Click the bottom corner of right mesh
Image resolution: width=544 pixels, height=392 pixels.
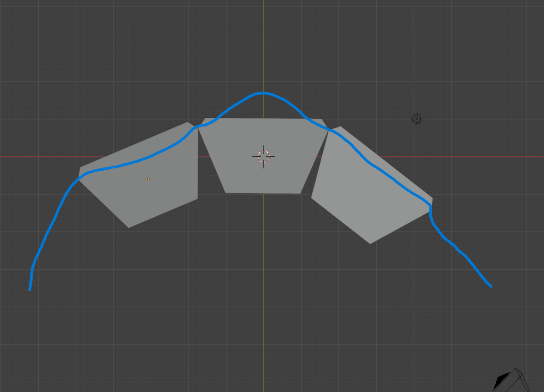click(370, 243)
